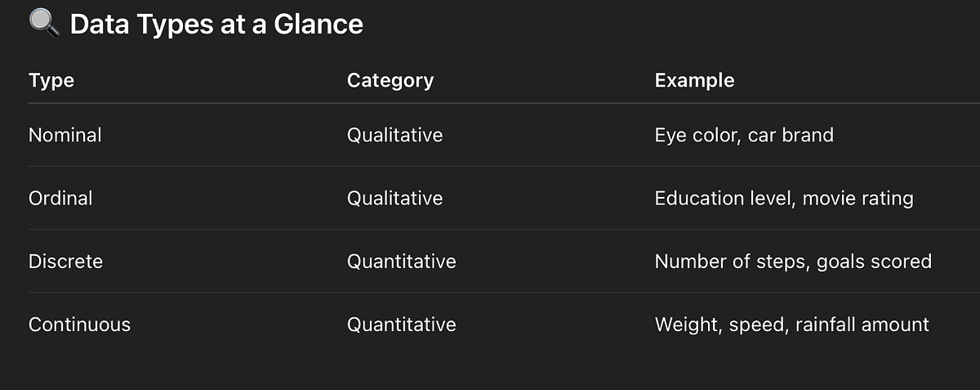Click the Category column header
The width and height of the screenshot is (980, 390).
pyautogui.click(x=390, y=80)
